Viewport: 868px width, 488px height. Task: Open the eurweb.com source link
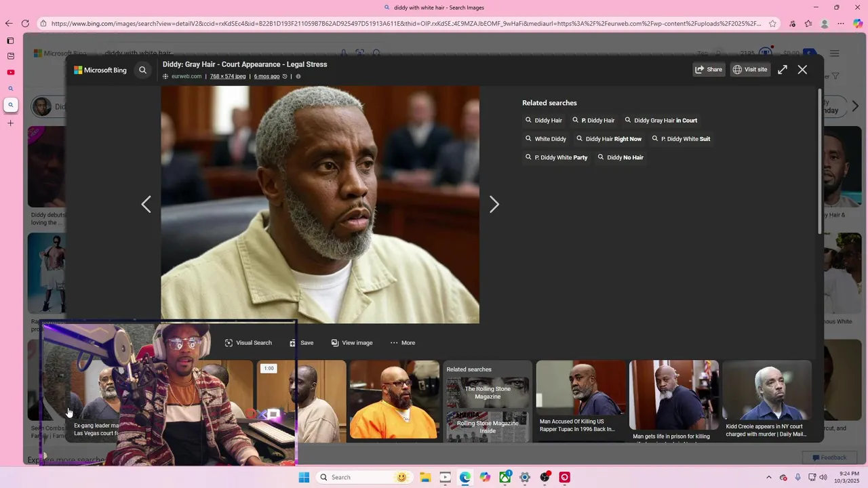coord(186,77)
